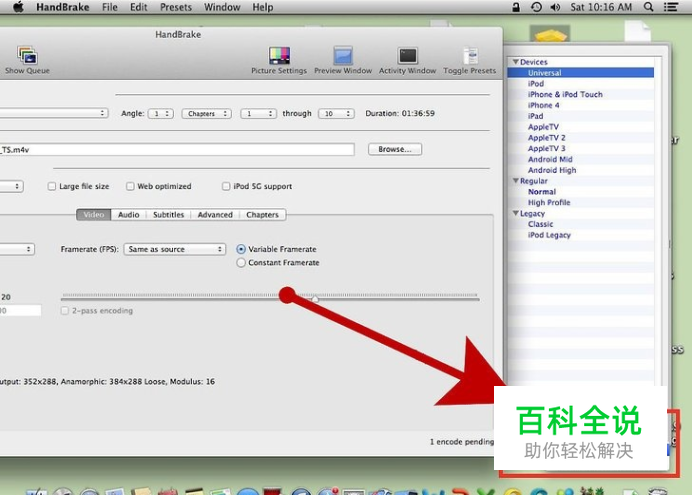
Task: Toggle the 2-pass encoding checkbox
Action: pyautogui.click(x=65, y=311)
